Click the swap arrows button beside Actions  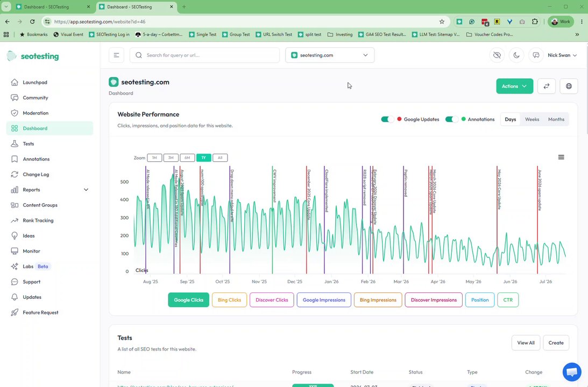point(547,86)
